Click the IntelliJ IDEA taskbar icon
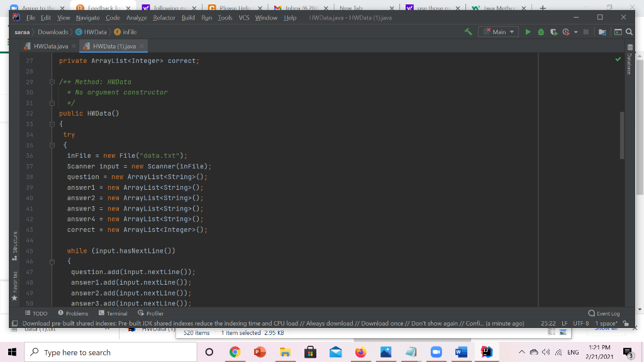644x362 pixels. tap(486, 352)
